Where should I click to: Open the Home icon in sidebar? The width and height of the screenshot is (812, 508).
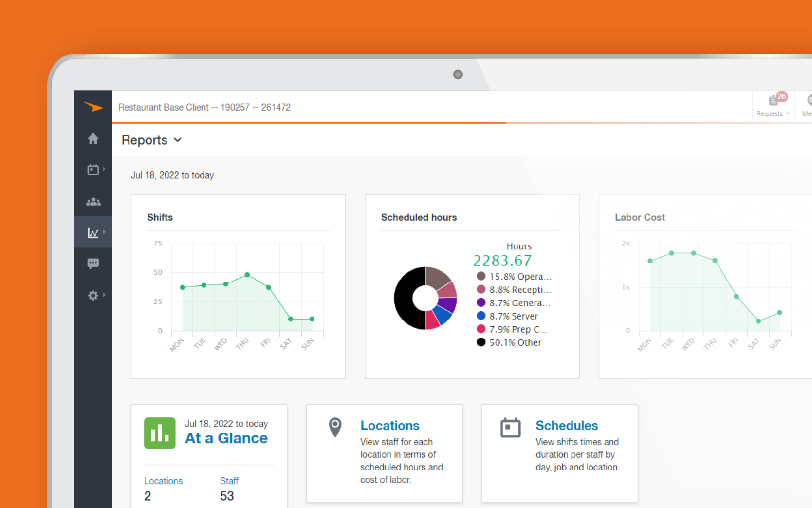click(93, 139)
